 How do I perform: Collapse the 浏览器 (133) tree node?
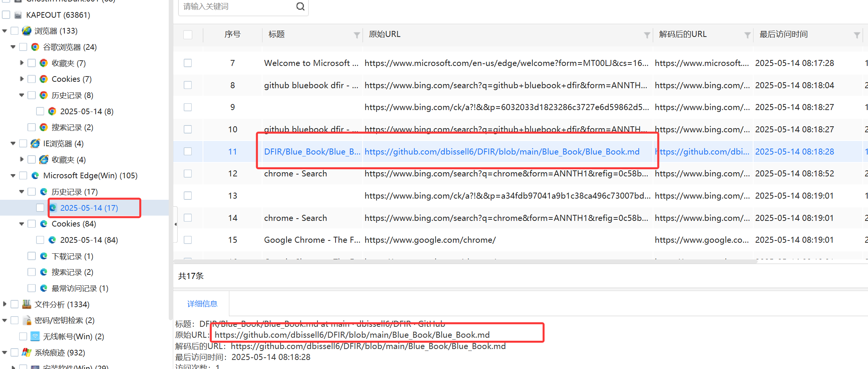5,31
